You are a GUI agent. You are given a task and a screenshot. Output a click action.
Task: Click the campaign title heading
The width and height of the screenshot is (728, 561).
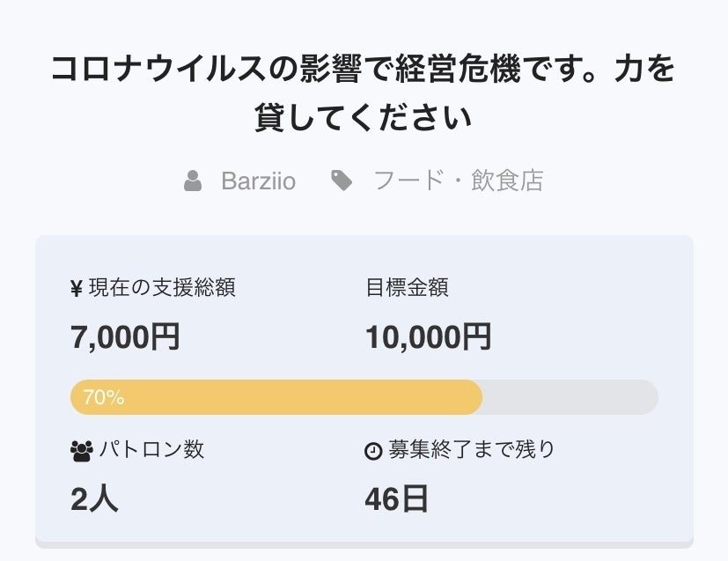364,92
